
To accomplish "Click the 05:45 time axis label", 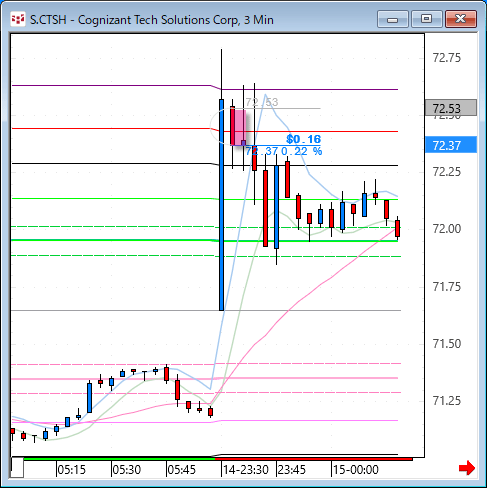I will click(182, 470).
